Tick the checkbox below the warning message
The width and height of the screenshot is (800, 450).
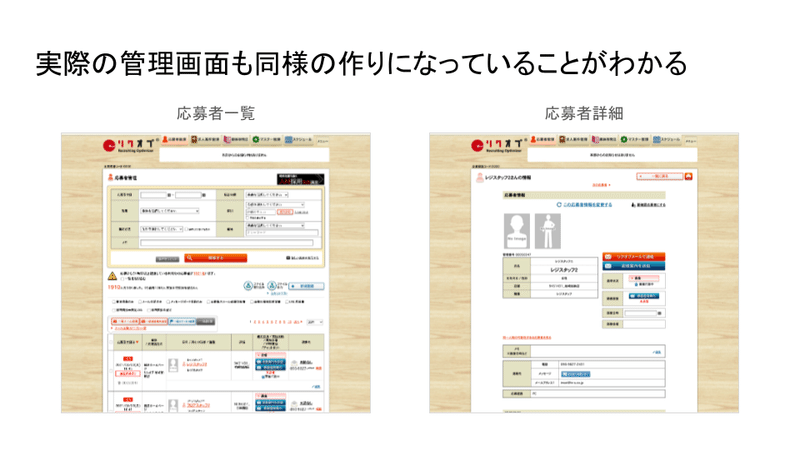coord(122,280)
